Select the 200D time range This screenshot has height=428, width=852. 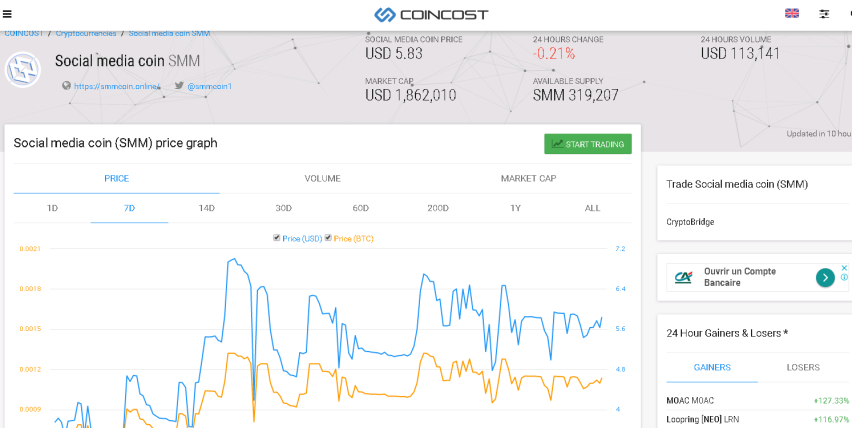(x=438, y=208)
